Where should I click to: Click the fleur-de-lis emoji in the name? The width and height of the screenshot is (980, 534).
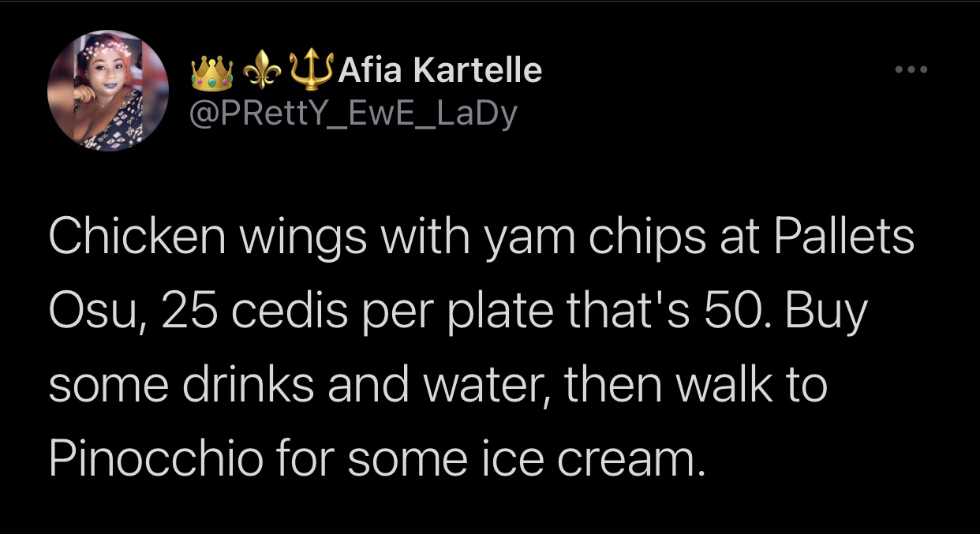pos(261,72)
